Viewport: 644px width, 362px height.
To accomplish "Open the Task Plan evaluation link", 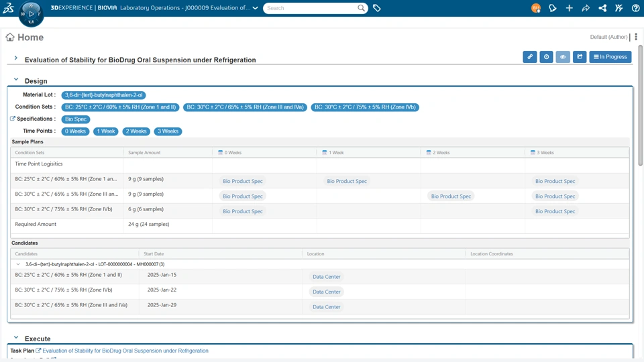I will point(125,351).
